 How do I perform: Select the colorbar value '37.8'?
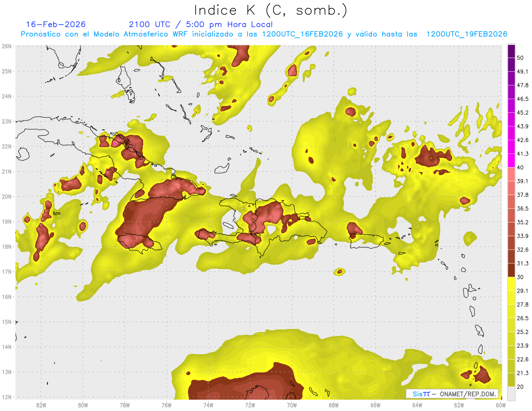[523, 195]
